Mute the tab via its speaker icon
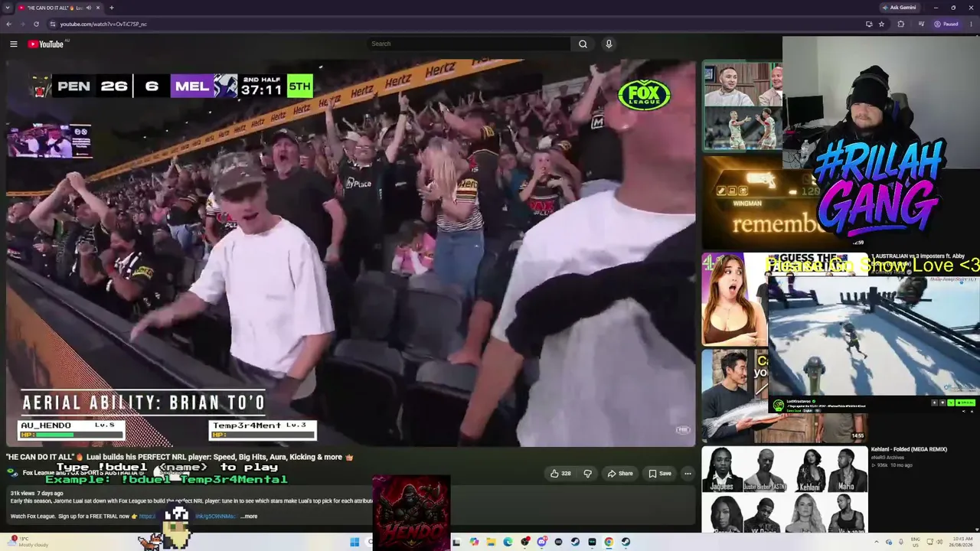980x551 pixels. tap(88, 8)
